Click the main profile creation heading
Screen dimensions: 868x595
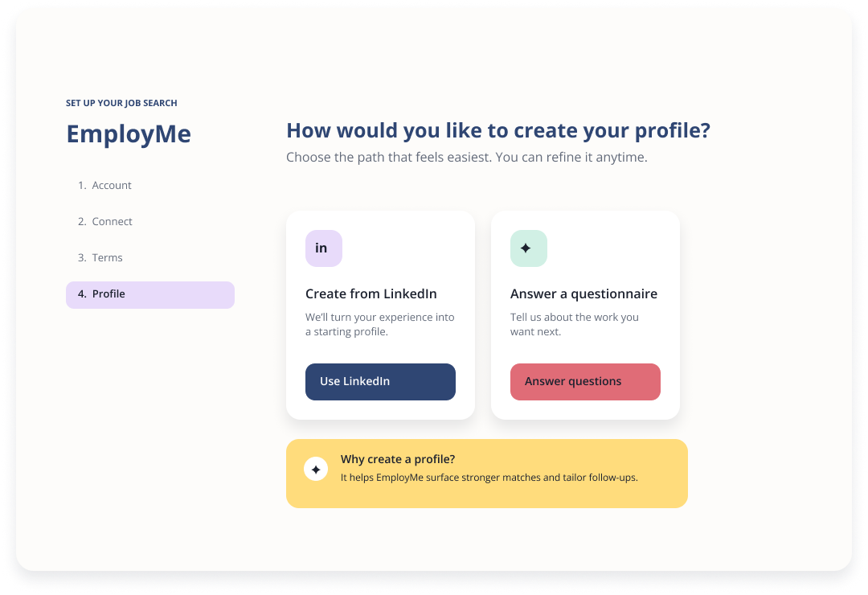(x=498, y=131)
